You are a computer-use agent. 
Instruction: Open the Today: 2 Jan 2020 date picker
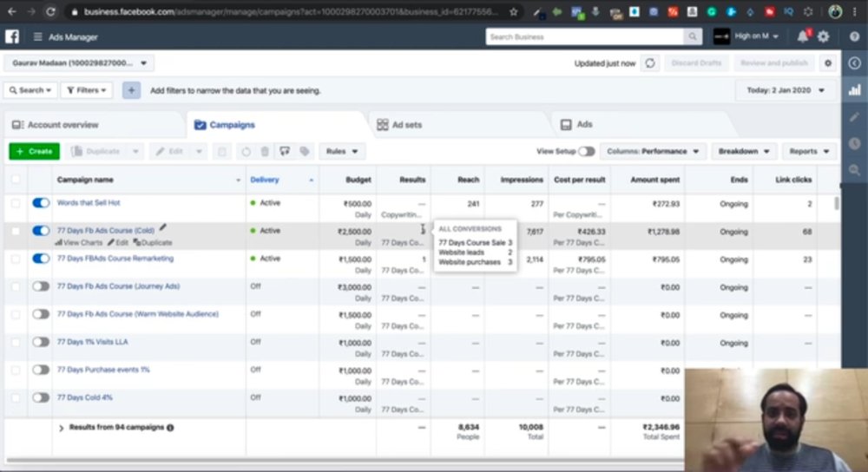tap(785, 90)
